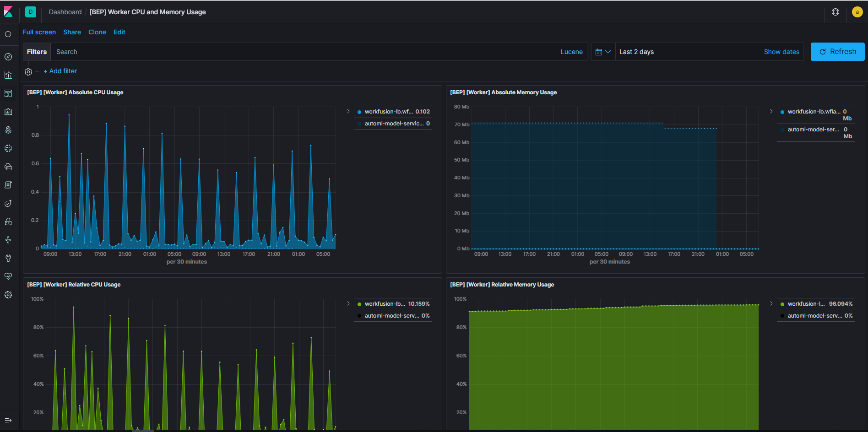Expand the sidebar navigation at bottom

(8, 420)
